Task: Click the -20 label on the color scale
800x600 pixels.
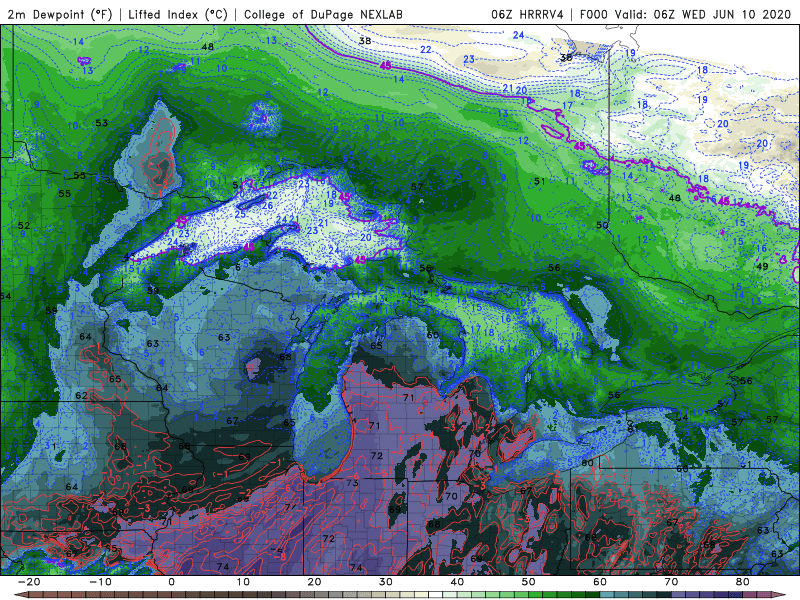Action: (29, 582)
